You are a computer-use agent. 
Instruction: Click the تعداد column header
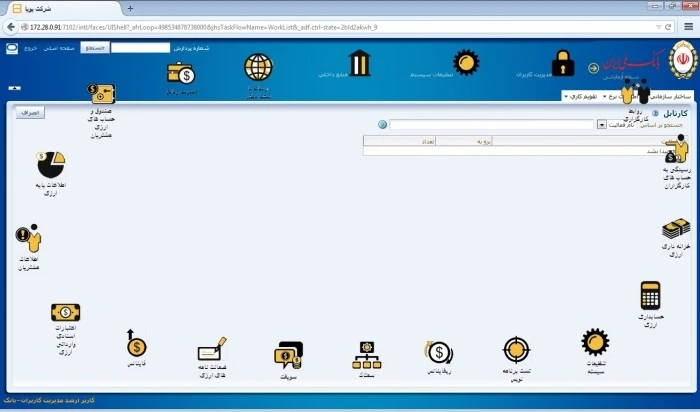coord(400,141)
